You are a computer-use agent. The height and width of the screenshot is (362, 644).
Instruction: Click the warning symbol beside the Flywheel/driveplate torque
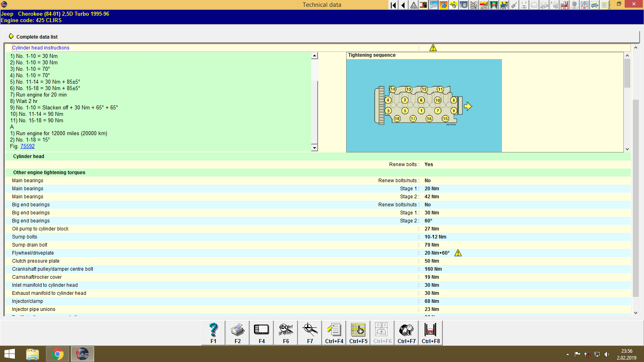pos(458,253)
